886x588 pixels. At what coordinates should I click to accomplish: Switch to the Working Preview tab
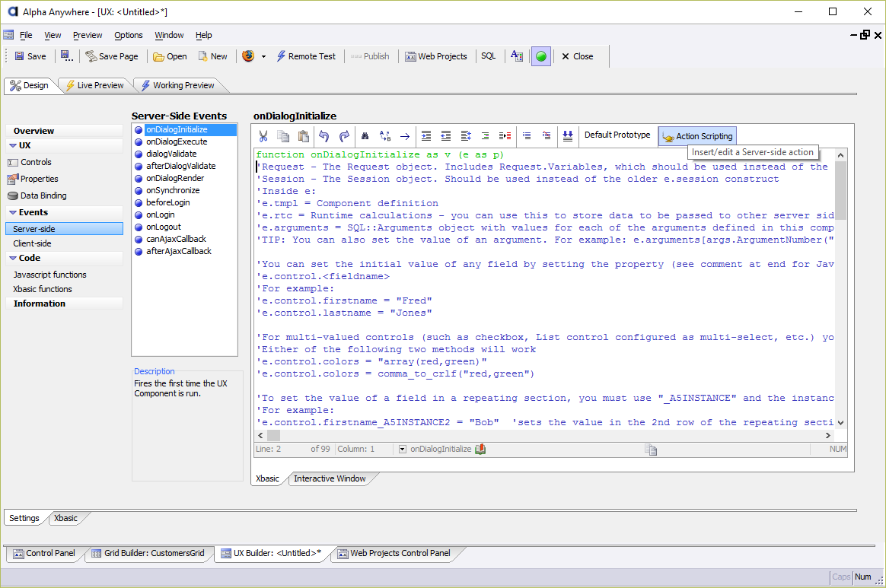pyautogui.click(x=178, y=85)
